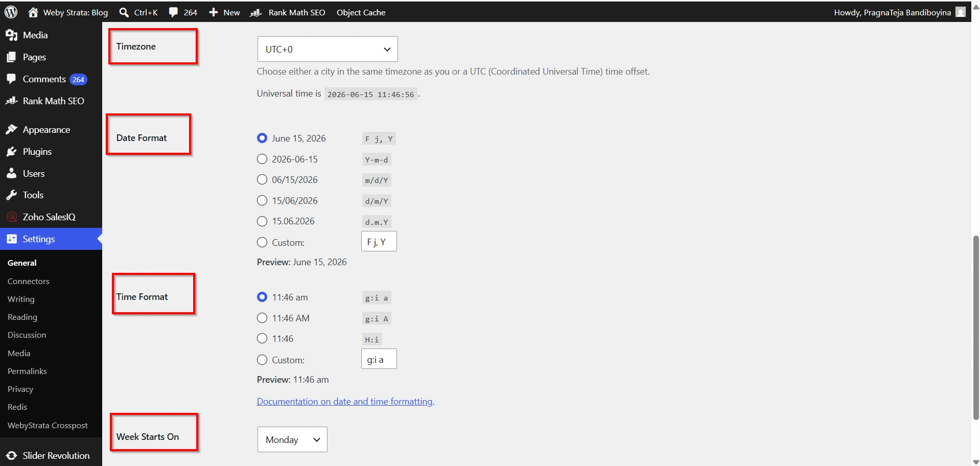Select the 24-hour 11:46 time format

(x=262, y=339)
